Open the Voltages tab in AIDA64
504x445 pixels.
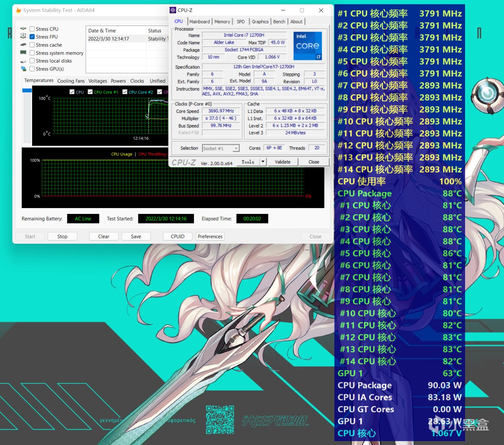pos(98,81)
